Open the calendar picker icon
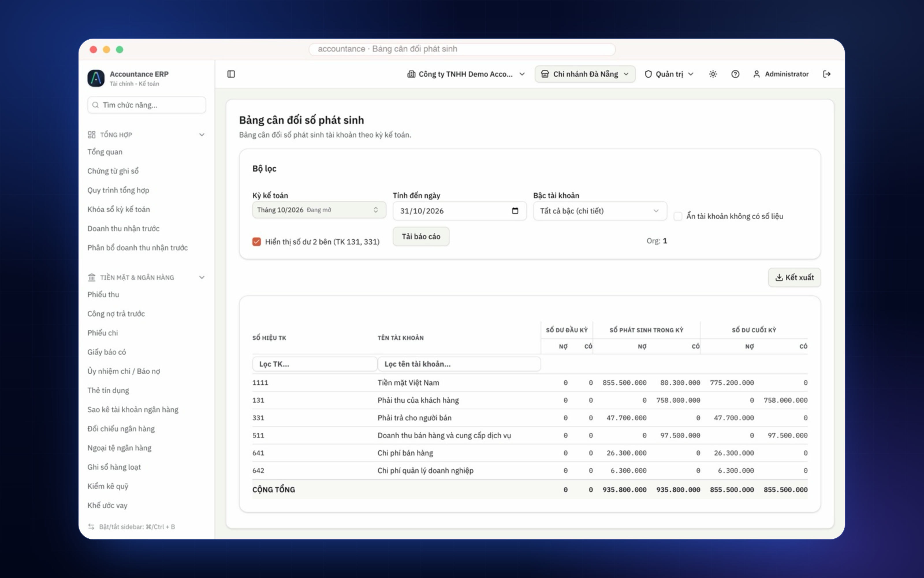 coord(515,211)
